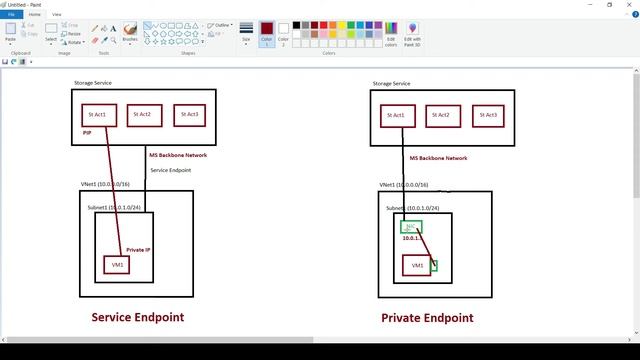
Task: Click the Copy command
Action: pos(29,34)
